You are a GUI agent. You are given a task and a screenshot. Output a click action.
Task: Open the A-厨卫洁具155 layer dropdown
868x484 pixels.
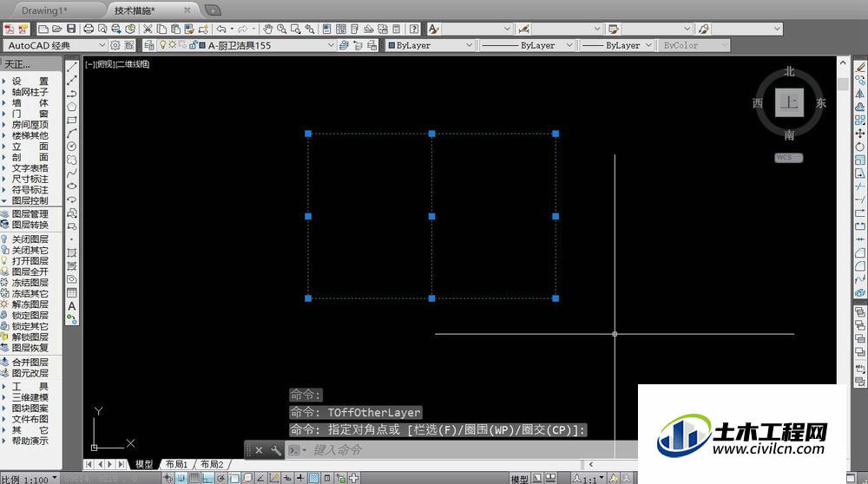click(x=240, y=45)
